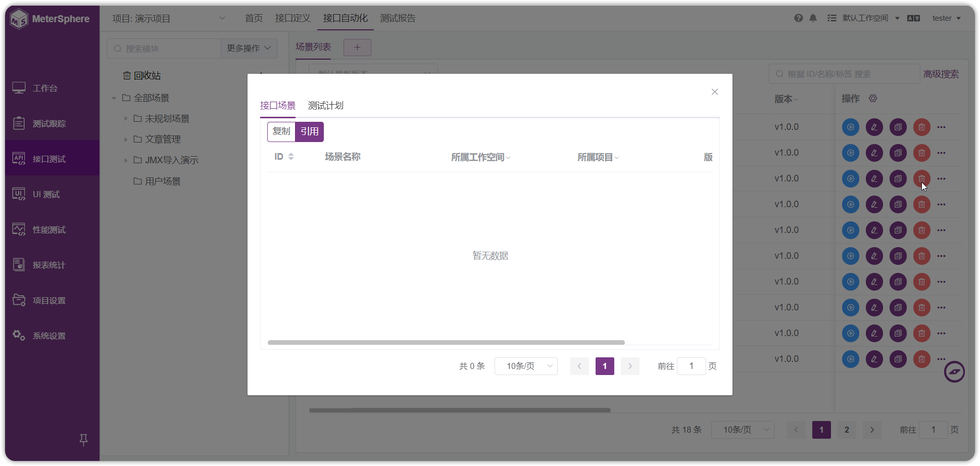The width and height of the screenshot is (980, 466).
Task: Click the dialog horizontal scrollbar
Action: tap(446, 343)
